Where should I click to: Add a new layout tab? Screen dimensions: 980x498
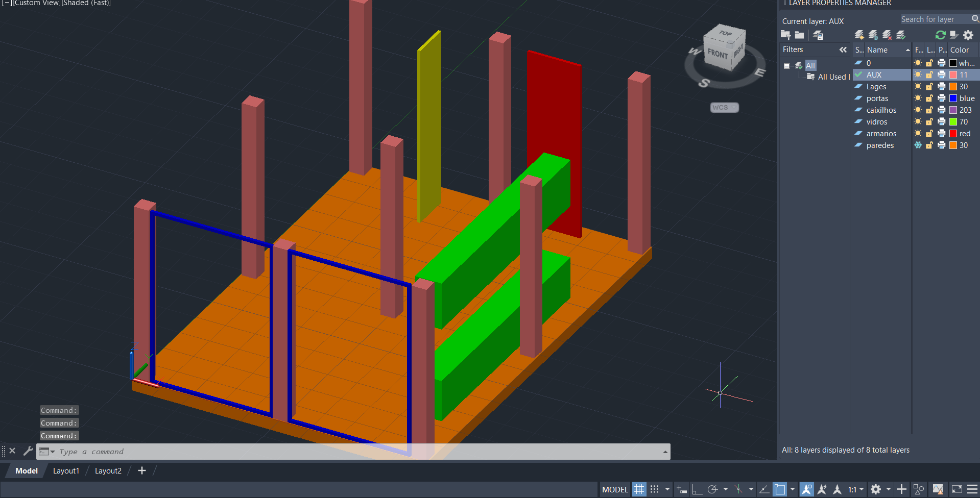point(142,470)
